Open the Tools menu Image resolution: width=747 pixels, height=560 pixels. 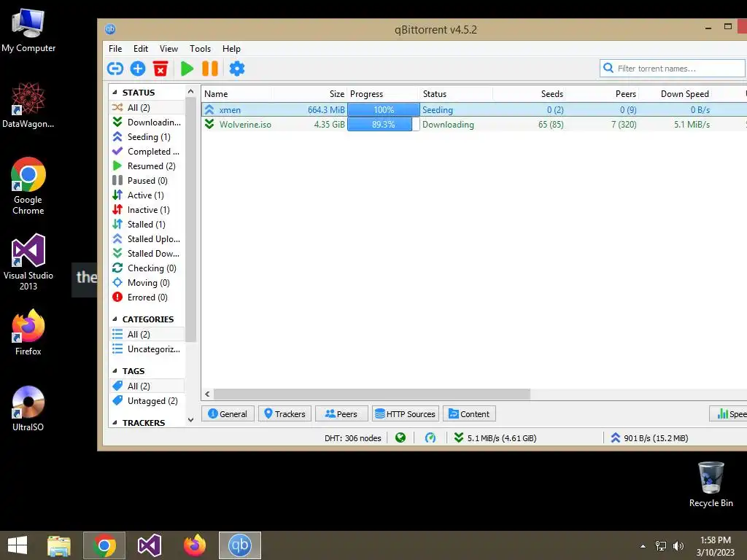coord(200,49)
